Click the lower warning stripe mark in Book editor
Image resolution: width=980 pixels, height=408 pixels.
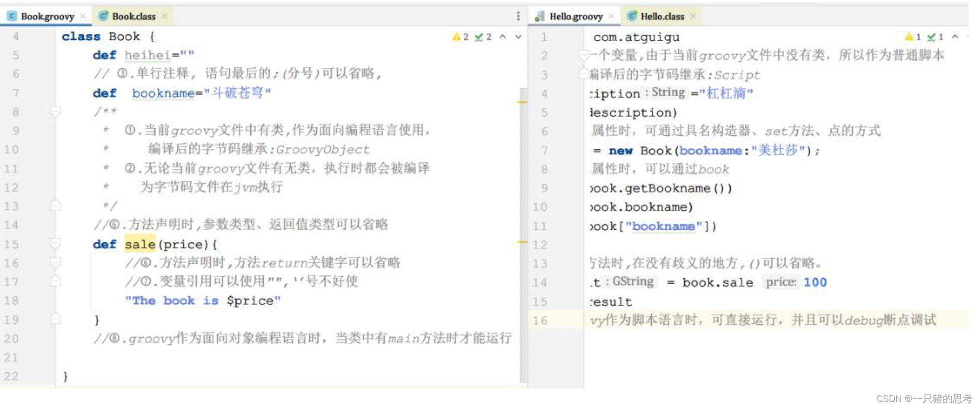(x=522, y=242)
